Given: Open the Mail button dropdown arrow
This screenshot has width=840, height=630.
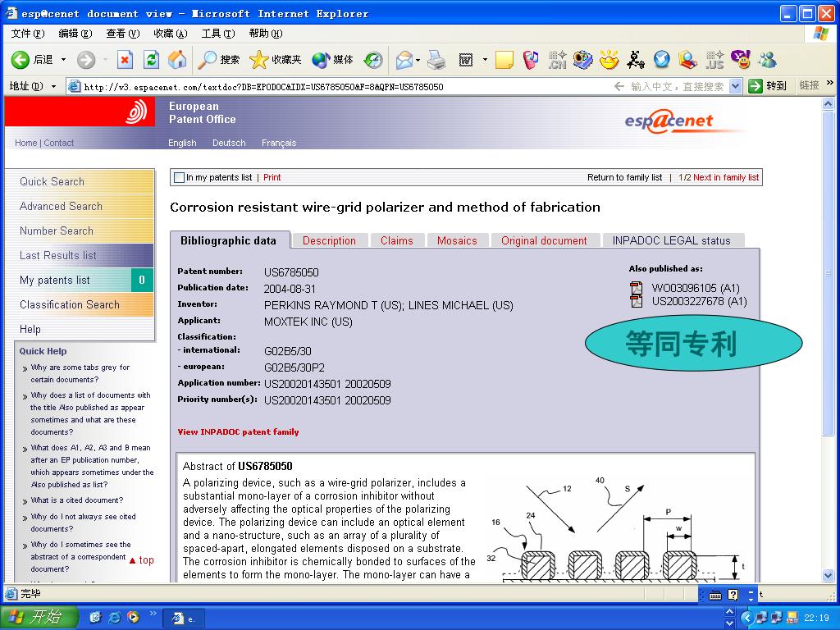Looking at the screenshot, I should [x=418, y=60].
